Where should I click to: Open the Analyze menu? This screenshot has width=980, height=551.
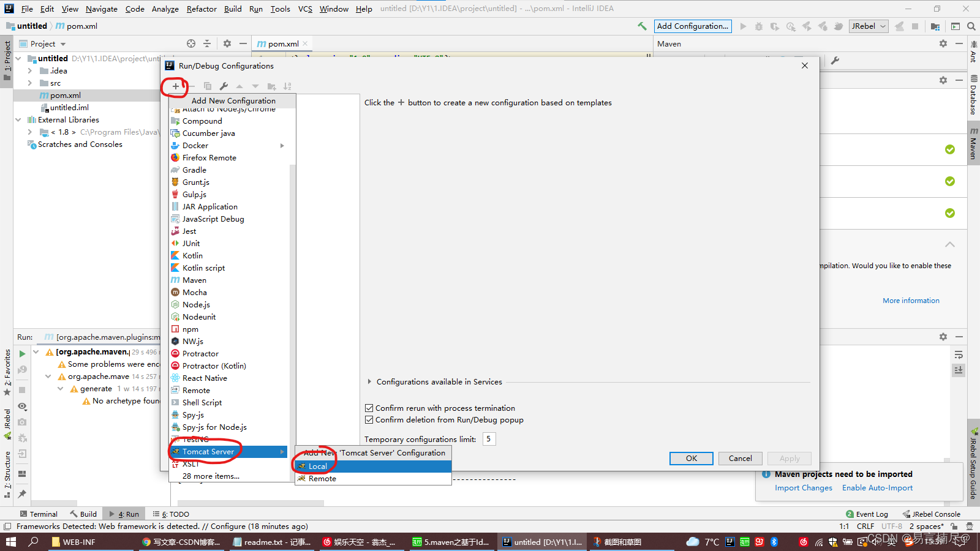point(165,9)
